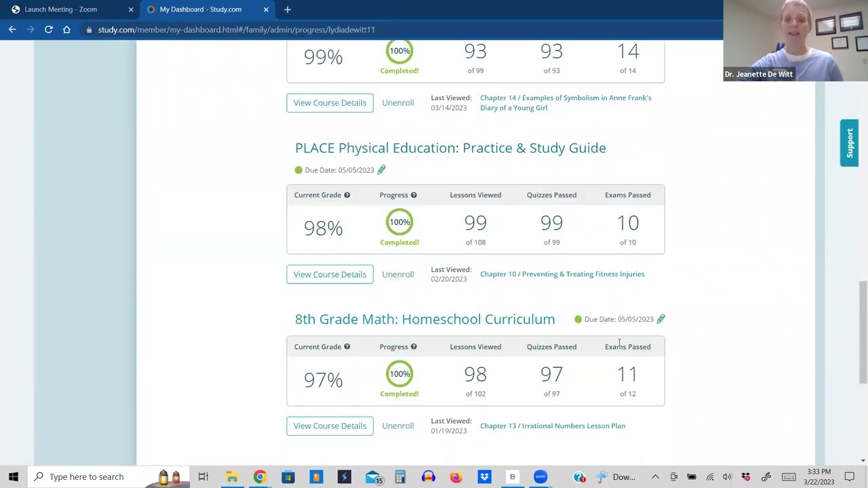
Task: Click the Windows taskbar search box
Action: [x=108, y=476]
